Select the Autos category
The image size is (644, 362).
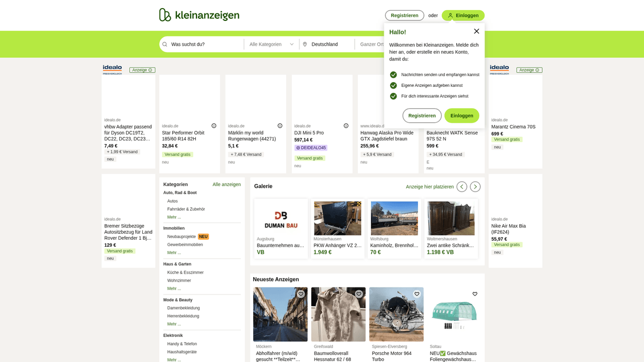click(172, 201)
